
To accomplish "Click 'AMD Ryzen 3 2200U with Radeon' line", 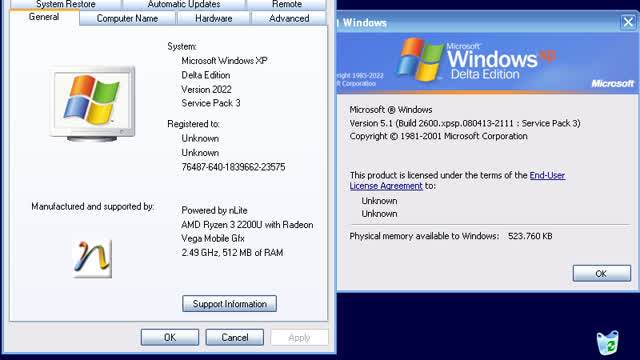I will coord(247,225).
